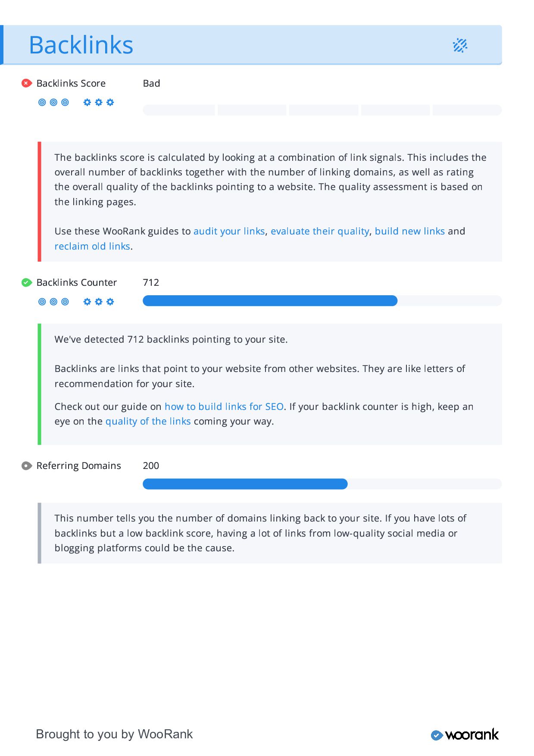Click the red error icon beside Backlinks Score
The image size is (534, 756).
[27, 83]
